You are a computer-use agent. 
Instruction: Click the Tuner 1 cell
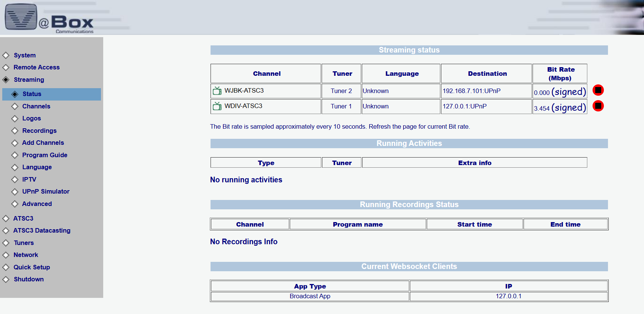(x=341, y=106)
